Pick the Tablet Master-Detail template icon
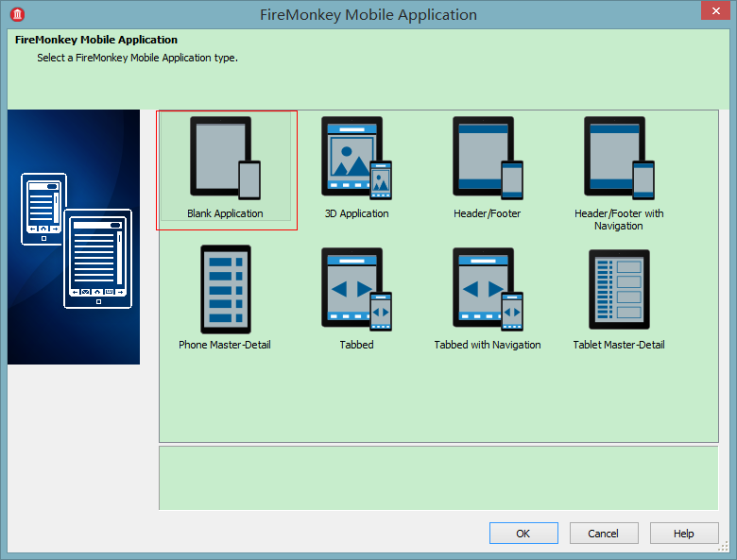This screenshot has height=560, width=737. click(x=620, y=289)
